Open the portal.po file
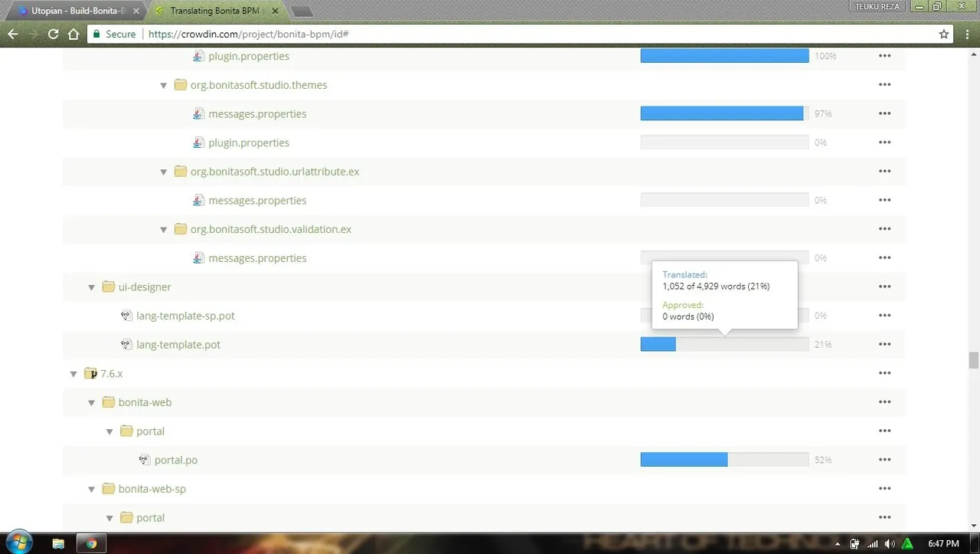The height and width of the screenshot is (554, 980). click(x=175, y=460)
